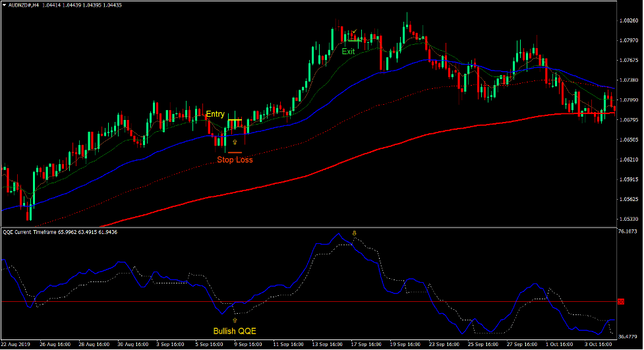Click the up arrow below the entry candle
This screenshot has width=644, height=350.
pos(235,141)
